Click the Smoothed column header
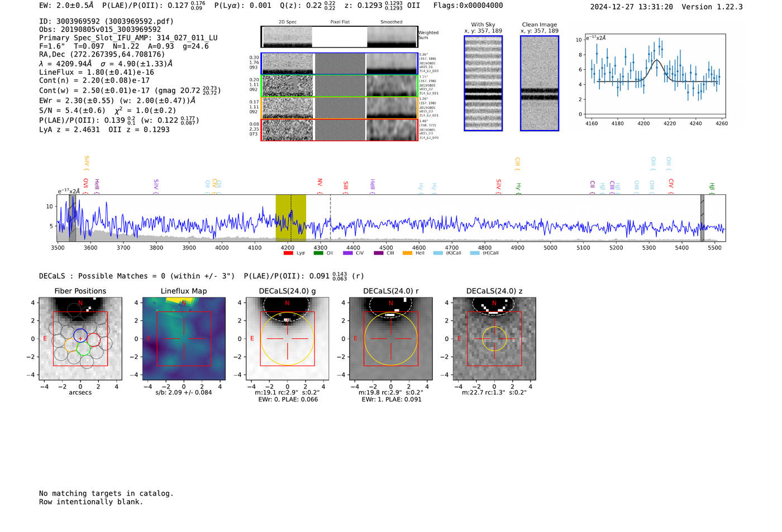 (x=391, y=22)
